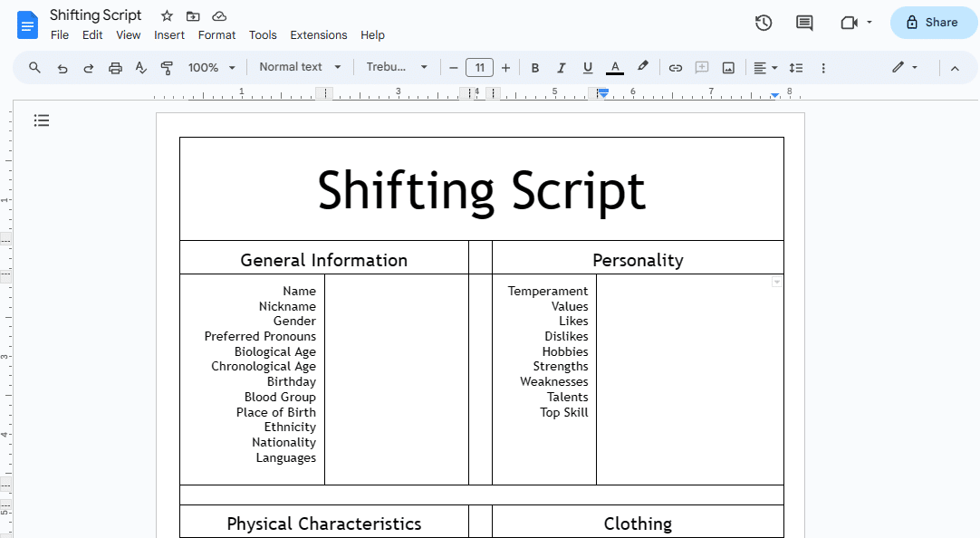Open the Trebuchet font dropdown

(397, 67)
